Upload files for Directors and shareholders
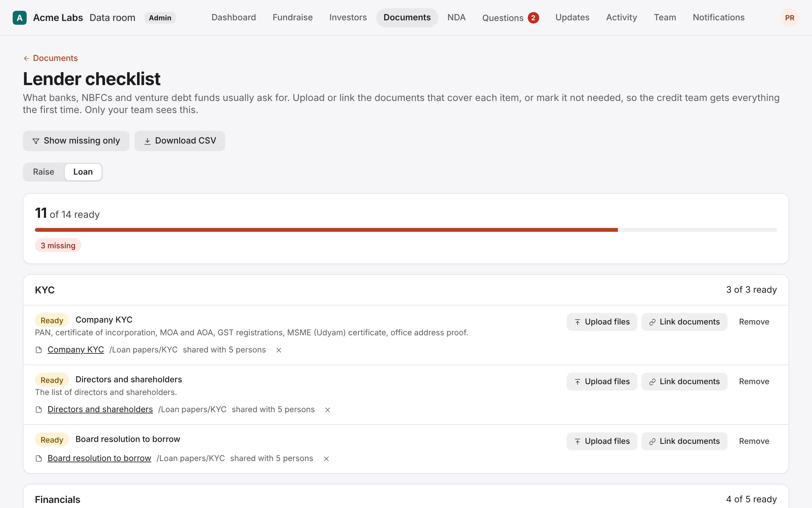Image resolution: width=812 pixels, height=508 pixels. pyautogui.click(x=602, y=382)
